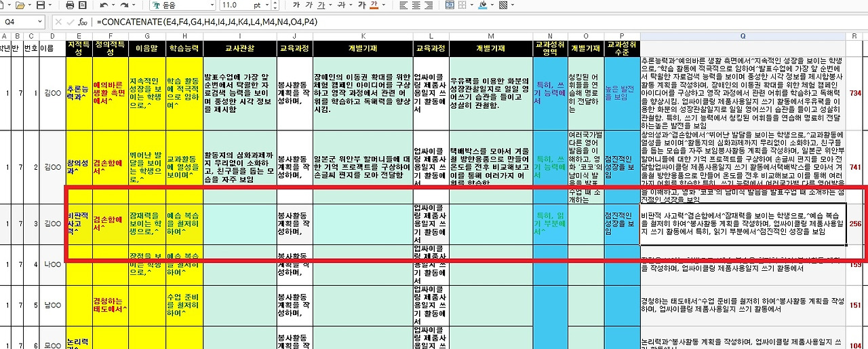Click the Q4 cell name box
The image size is (868, 349).
click(x=18, y=22)
